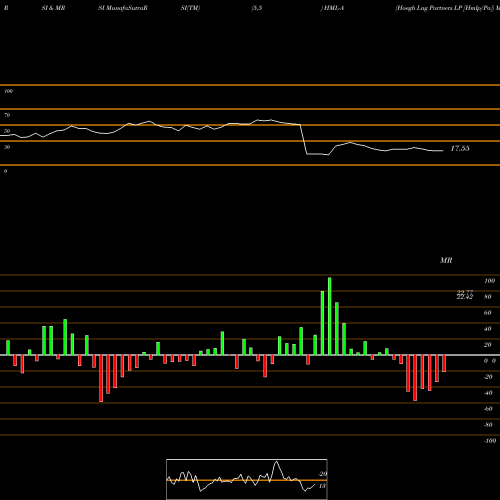Click the 17.55 RSI value label

tap(460, 149)
